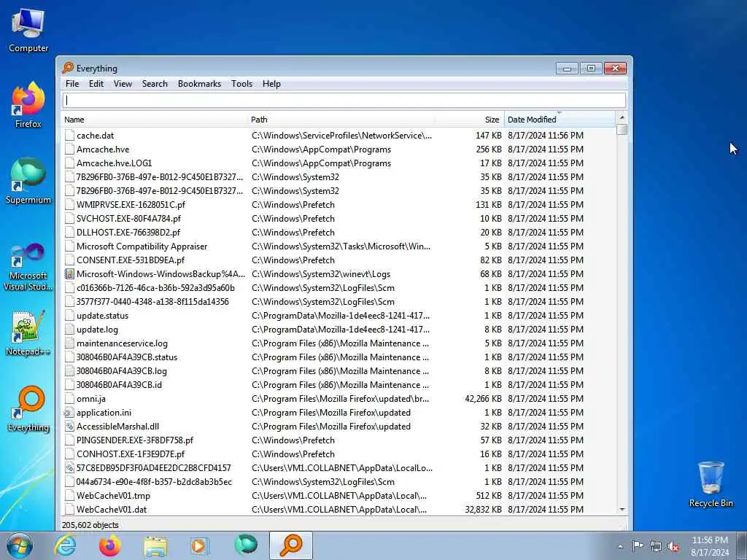747x560 pixels.
Task: Open the Bookmarks menu
Action: tap(199, 84)
